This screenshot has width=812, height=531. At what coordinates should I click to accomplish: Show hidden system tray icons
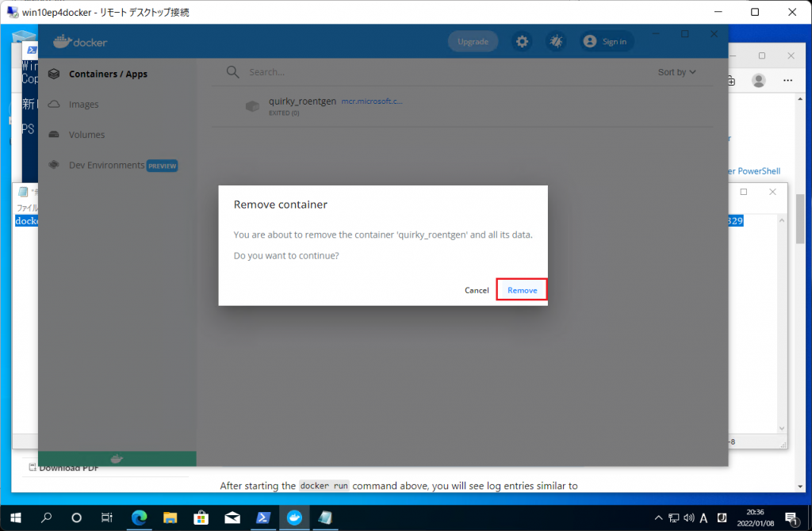[659, 518]
